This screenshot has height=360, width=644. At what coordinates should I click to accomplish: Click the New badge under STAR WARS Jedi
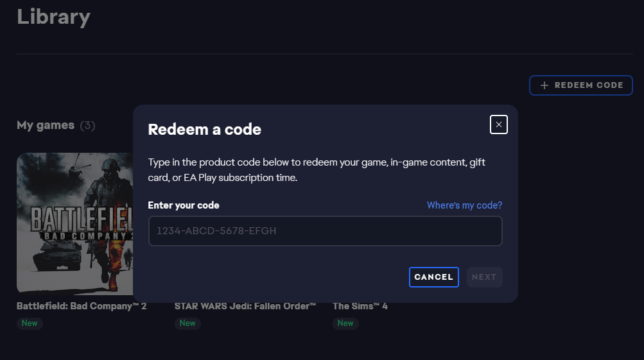(187, 323)
